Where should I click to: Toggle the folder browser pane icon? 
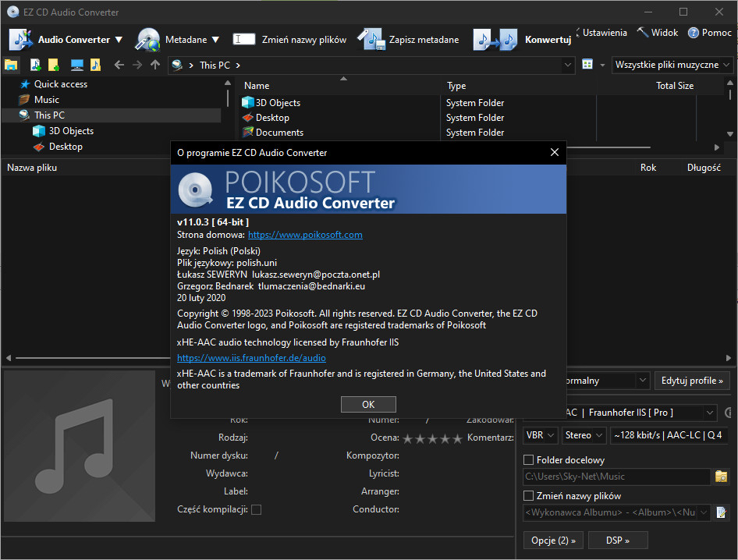pos(11,65)
